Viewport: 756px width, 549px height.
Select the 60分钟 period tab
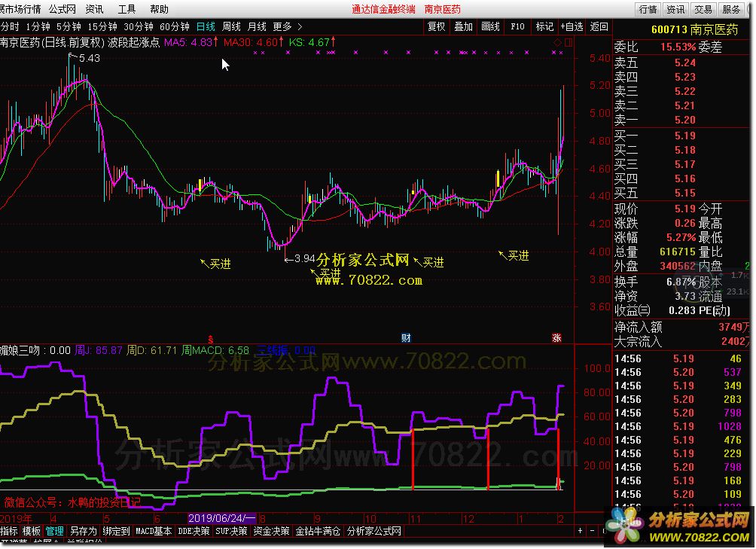point(175,26)
